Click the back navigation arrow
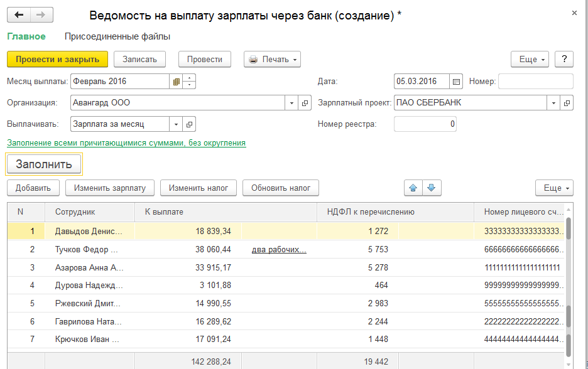The height and width of the screenshot is (369, 588). (19, 15)
